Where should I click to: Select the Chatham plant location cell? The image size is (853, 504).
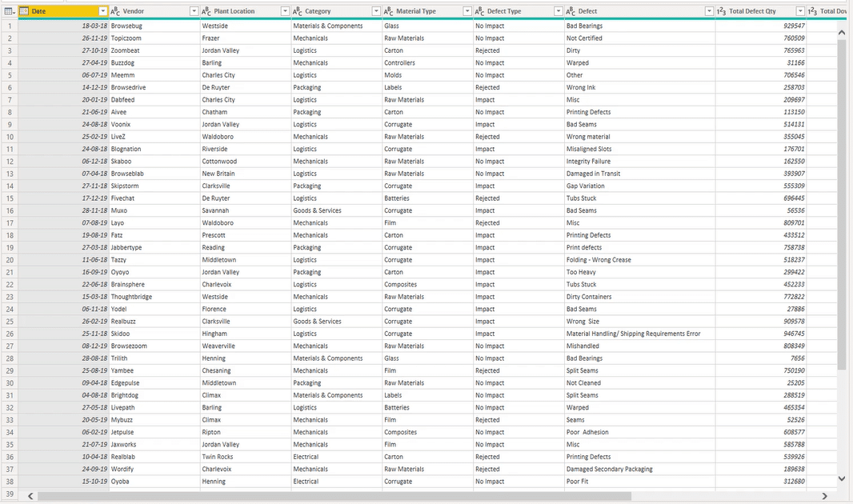pos(246,112)
